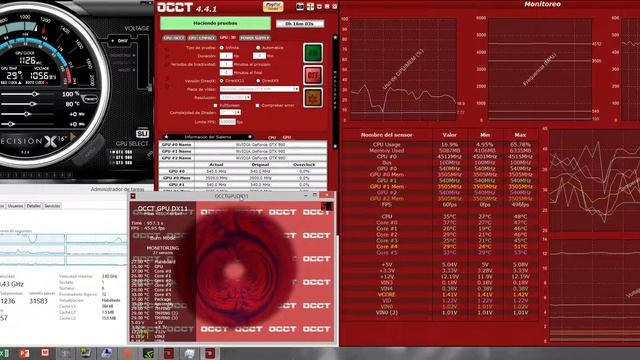Click the gold arrow beside the Precision X logo
This screenshot has width=640, height=360.
(73, 136)
